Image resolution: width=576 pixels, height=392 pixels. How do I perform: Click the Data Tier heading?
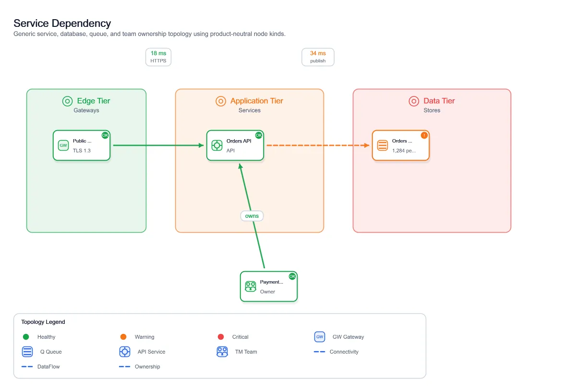pyautogui.click(x=439, y=101)
